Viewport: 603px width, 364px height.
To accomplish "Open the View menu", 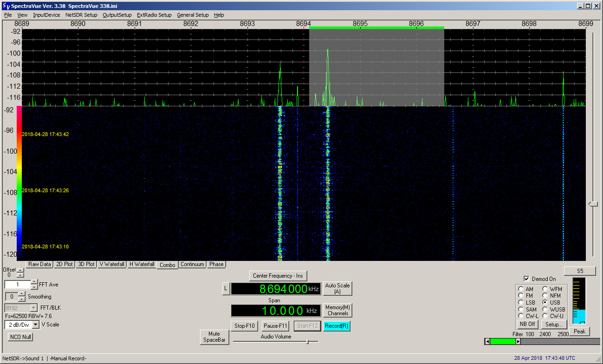I will click(22, 15).
